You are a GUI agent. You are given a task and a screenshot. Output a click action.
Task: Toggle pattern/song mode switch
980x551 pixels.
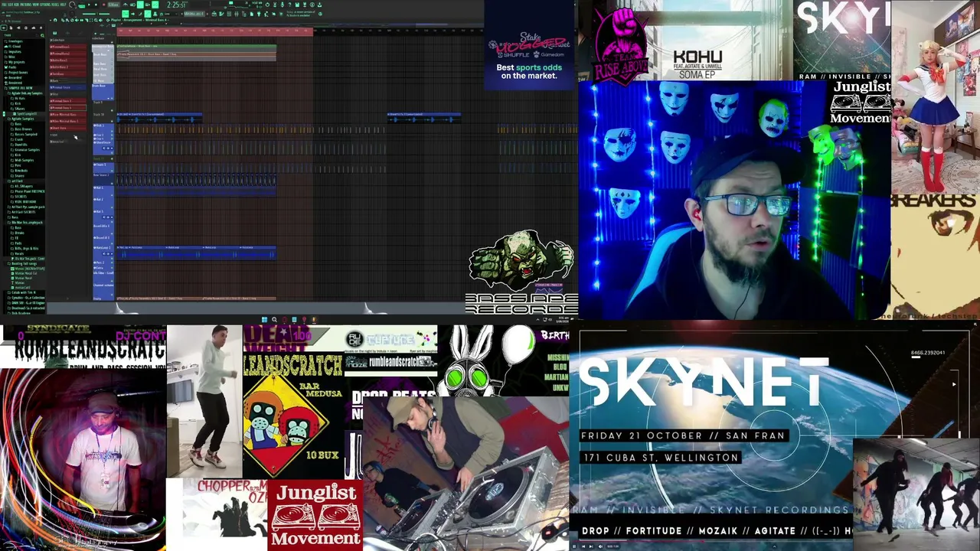click(x=81, y=6)
